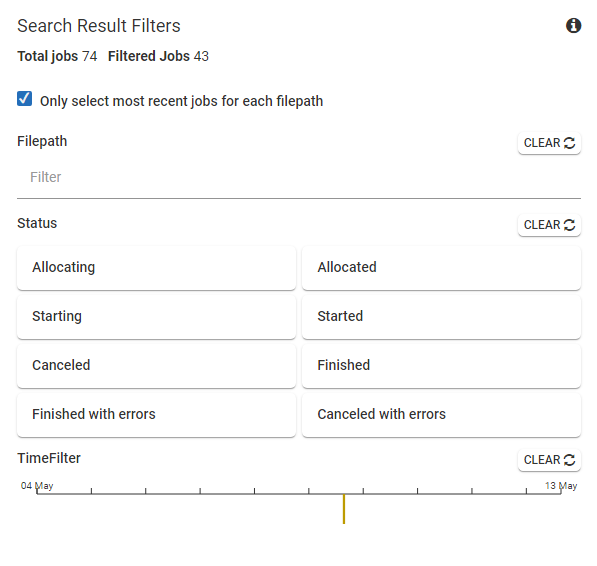
Task: Click the refresh icon on TimeFilter CLEAR
Action: [569, 460]
